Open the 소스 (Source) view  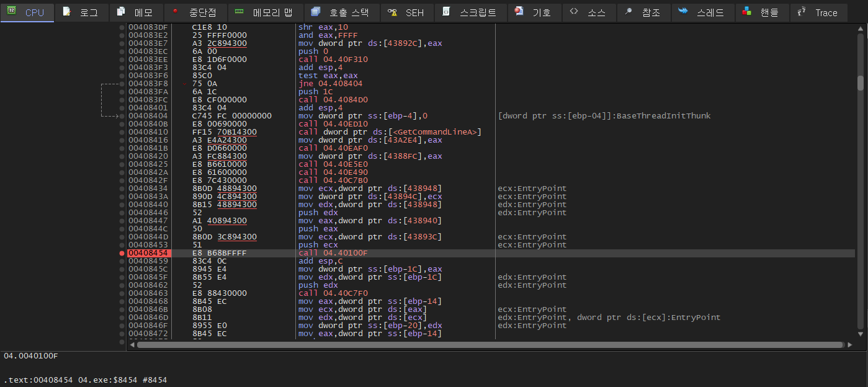coord(589,12)
